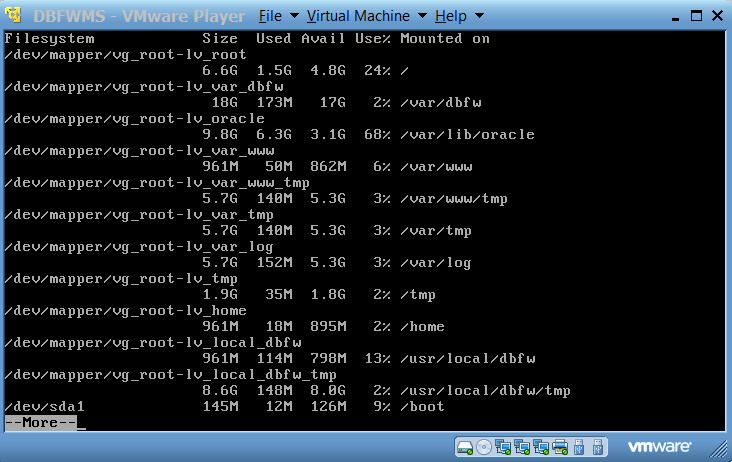Open the File menu

pyautogui.click(x=270, y=16)
